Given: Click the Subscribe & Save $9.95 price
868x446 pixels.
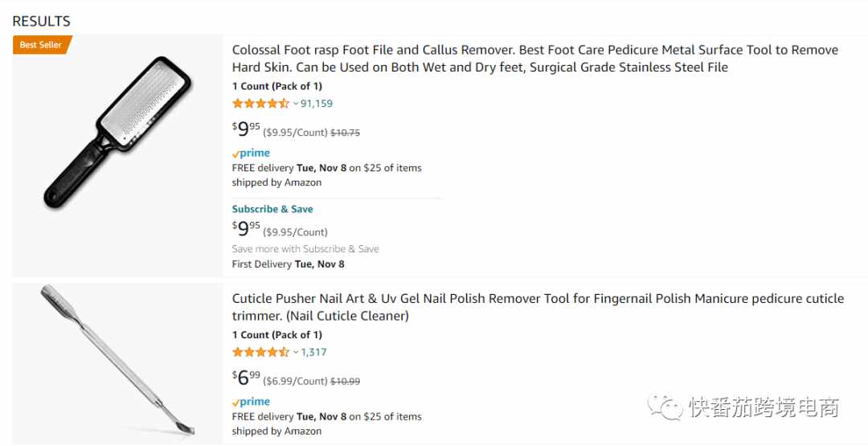Looking at the screenshot, I should tap(247, 228).
